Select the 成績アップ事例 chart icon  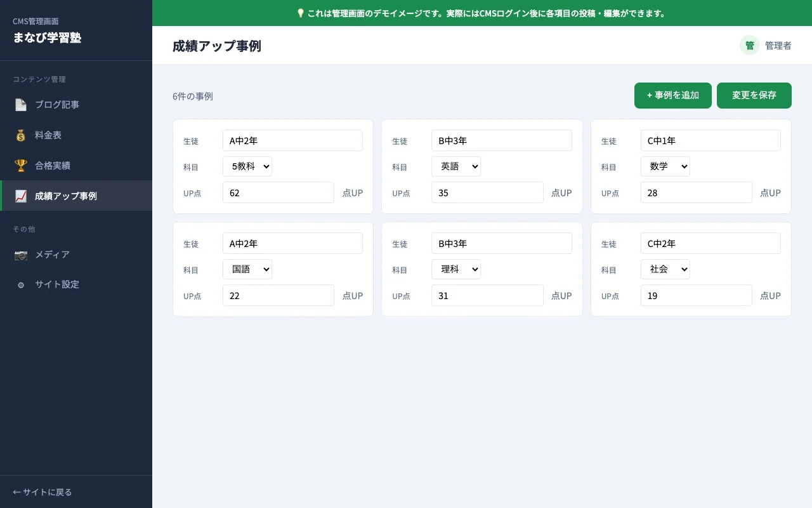point(20,196)
